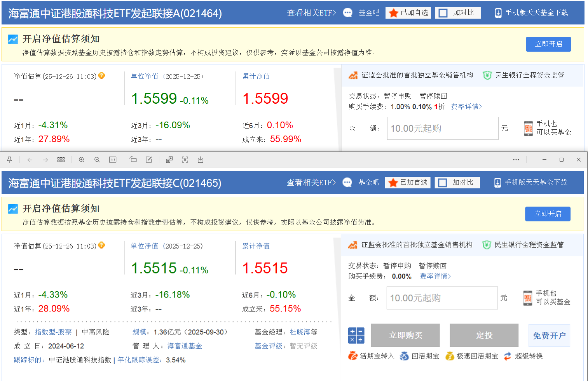Translate the image text
Image resolution: width=588 pixels, height=381 pixels.
coord(169,160)
